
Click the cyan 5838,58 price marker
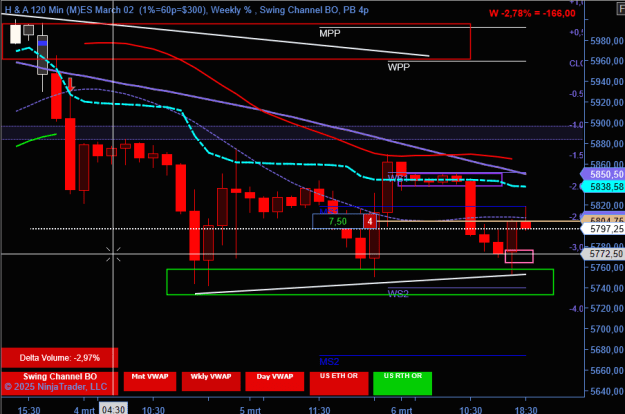603,186
